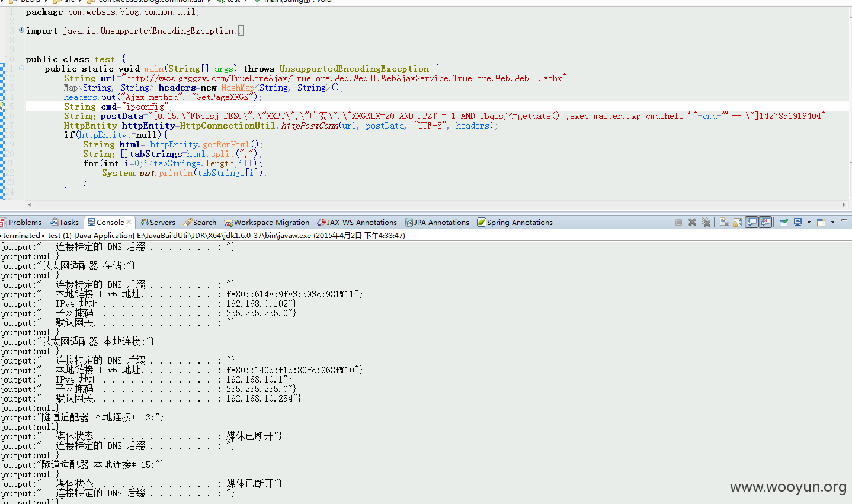Click the JPA Annotations tab icon
852x504 pixels.
(x=409, y=223)
